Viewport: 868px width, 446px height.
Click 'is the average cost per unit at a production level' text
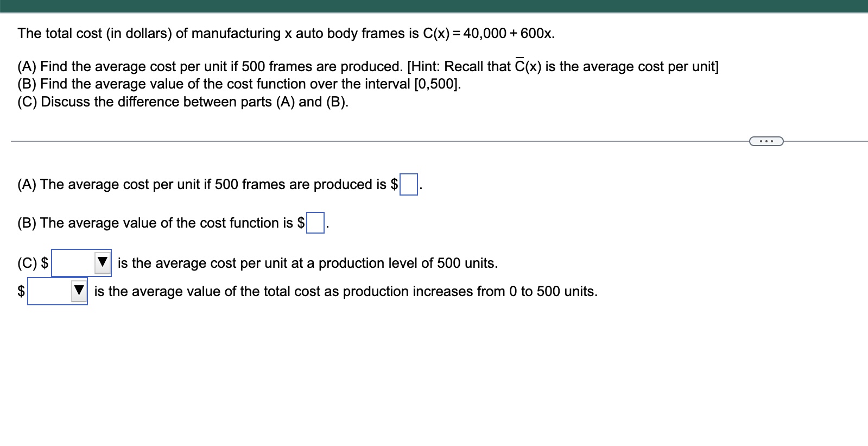tap(307, 263)
